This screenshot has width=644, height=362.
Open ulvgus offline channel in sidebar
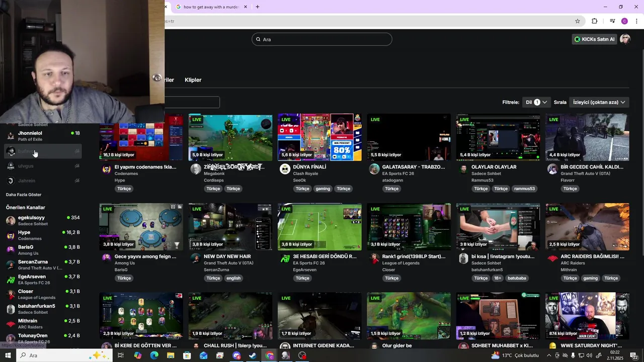[43, 166]
